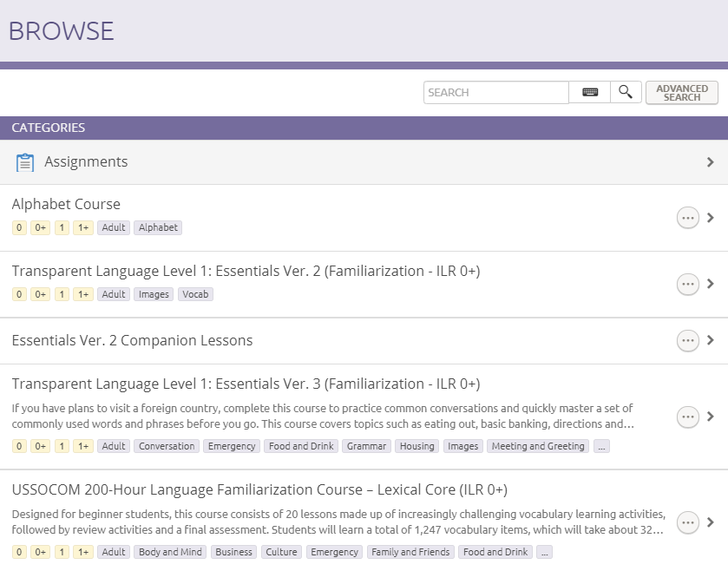The image size is (728, 571).
Task: Select the Vocab tag under Essentials Ver. 2
Action: (195, 294)
